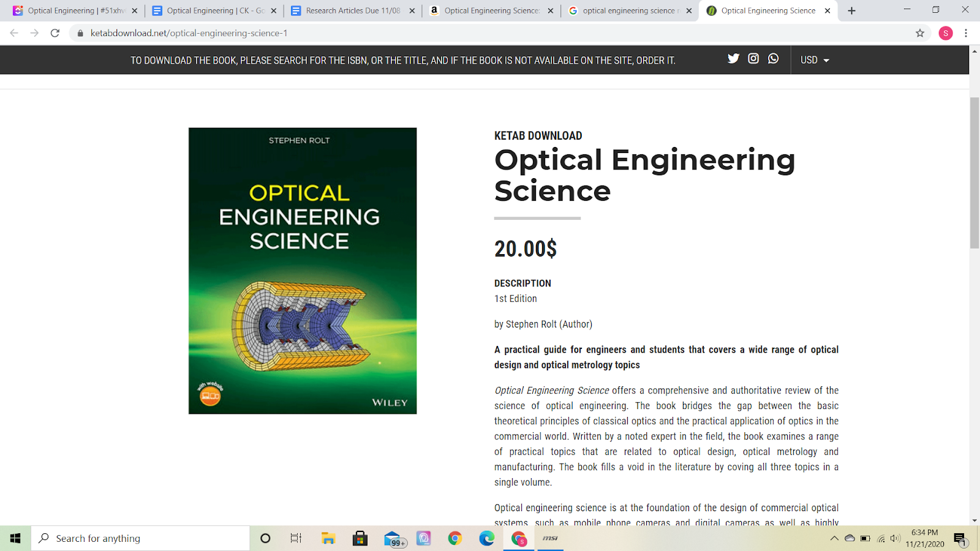View site security info via lock icon

[x=80, y=33]
